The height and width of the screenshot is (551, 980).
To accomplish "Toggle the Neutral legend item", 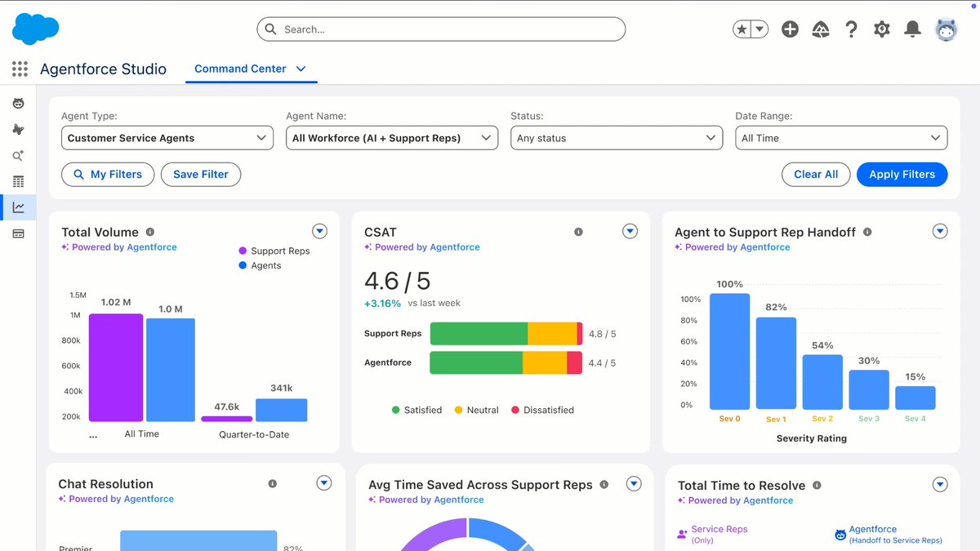I will pos(476,410).
